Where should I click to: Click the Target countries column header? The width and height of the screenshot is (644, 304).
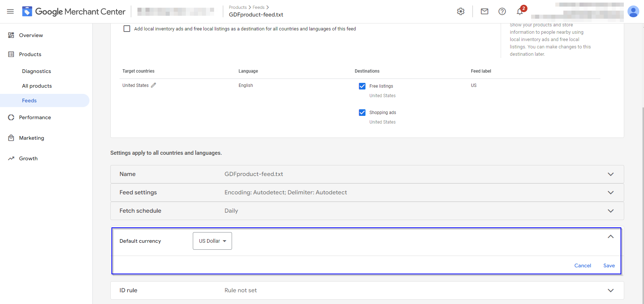click(138, 71)
